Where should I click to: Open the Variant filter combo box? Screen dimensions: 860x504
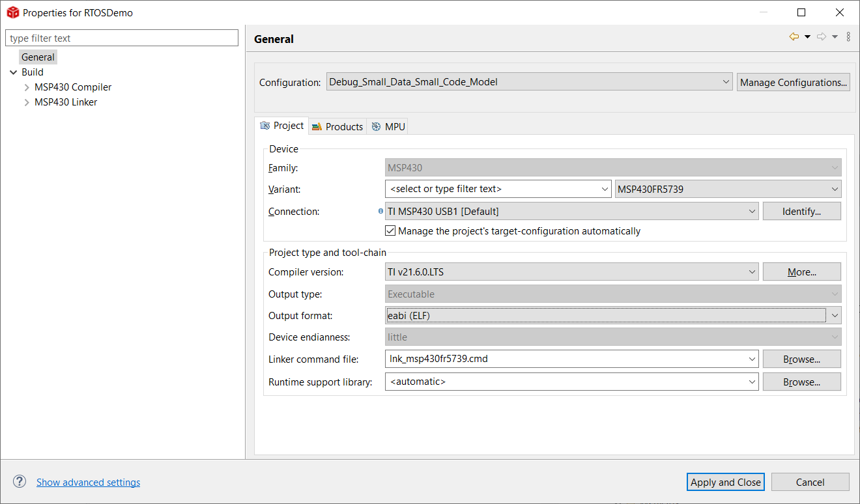coord(498,189)
